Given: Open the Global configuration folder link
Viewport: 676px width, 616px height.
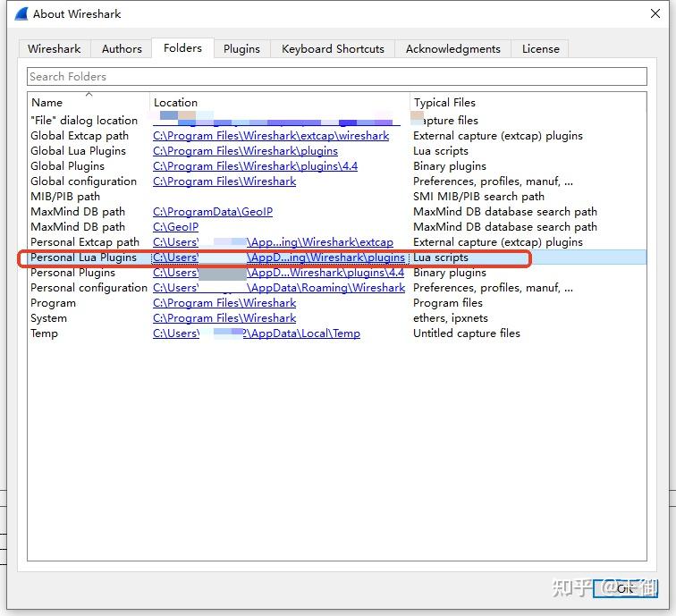Looking at the screenshot, I should 224,181.
